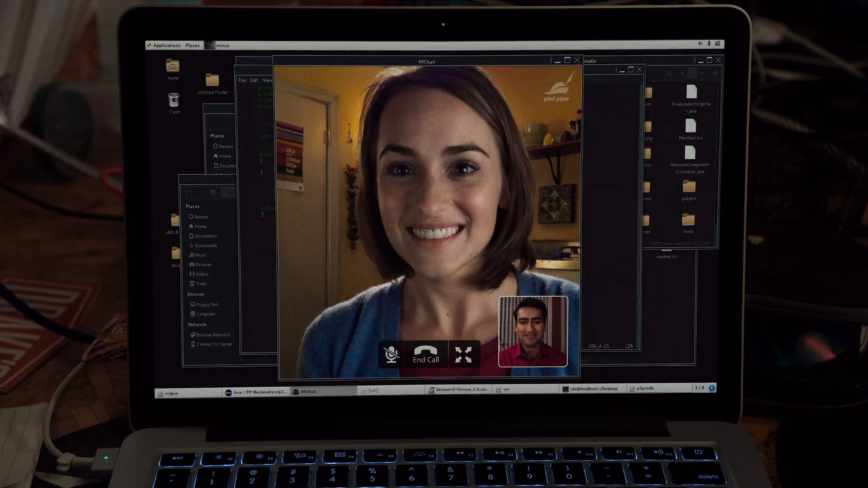The image size is (868, 488).
Task: Select Computer under Devices
Action: 203,314
